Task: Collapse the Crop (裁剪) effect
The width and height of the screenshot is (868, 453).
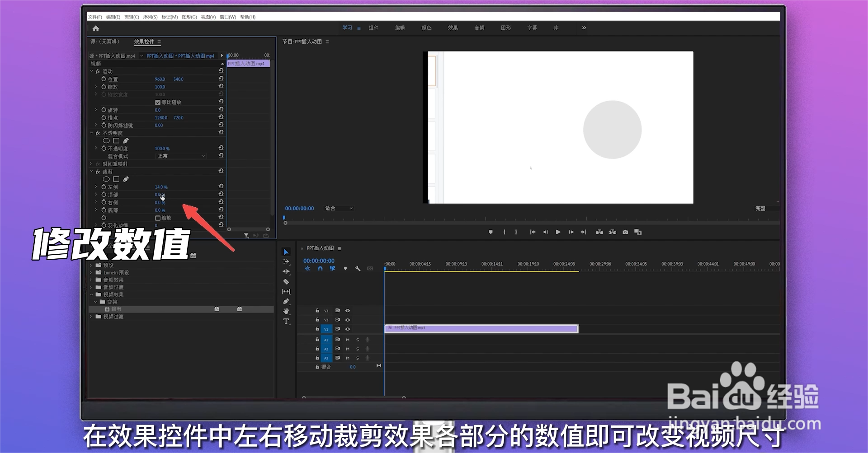Action: point(91,172)
